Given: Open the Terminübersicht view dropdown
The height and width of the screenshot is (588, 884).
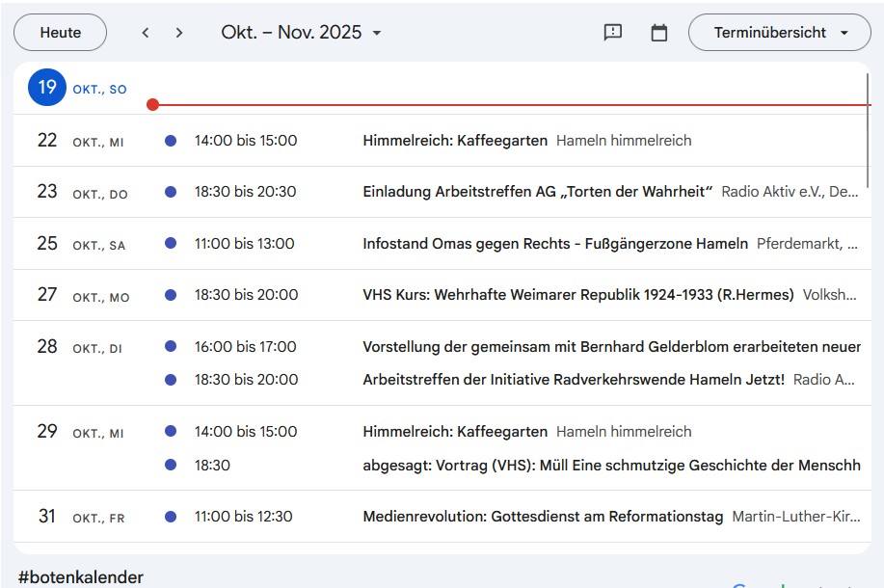Looking at the screenshot, I should pos(780,33).
